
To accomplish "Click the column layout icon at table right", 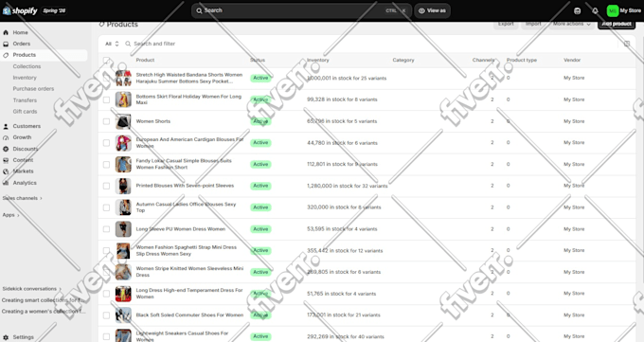I will tap(627, 44).
